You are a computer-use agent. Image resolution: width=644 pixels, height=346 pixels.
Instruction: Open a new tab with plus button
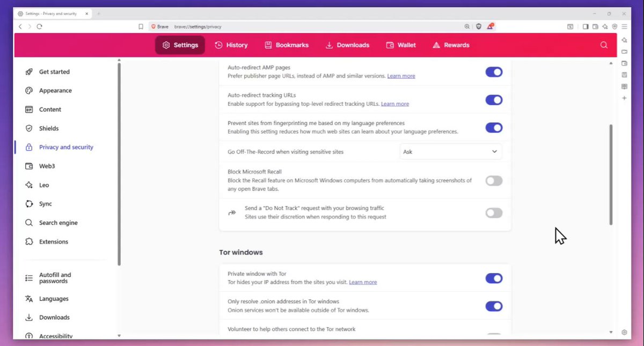pos(99,13)
